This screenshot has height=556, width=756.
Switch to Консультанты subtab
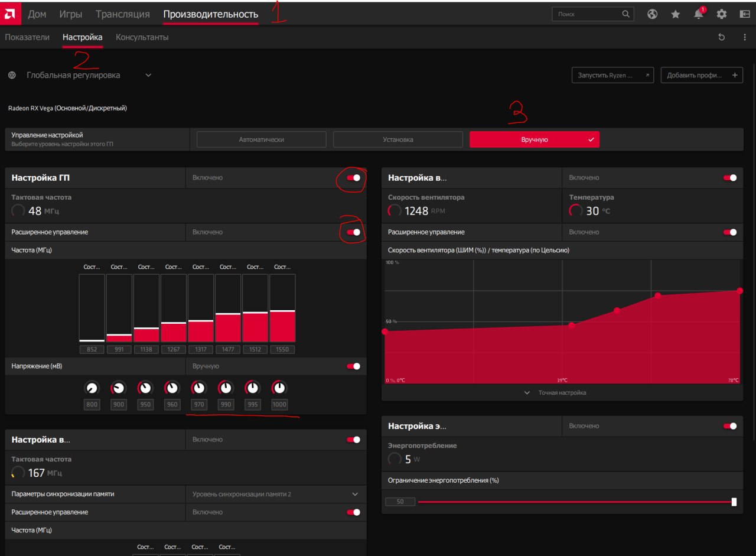click(x=142, y=37)
